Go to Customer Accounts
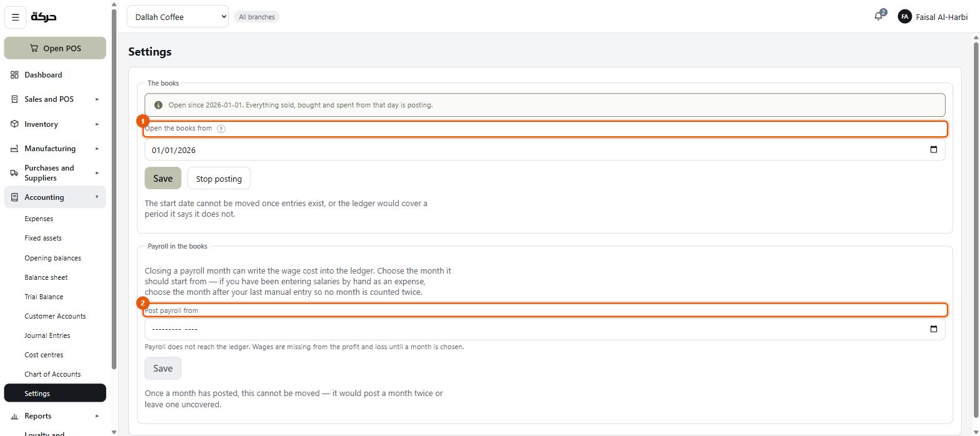Viewport: 980px width, 436px height. click(x=55, y=316)
